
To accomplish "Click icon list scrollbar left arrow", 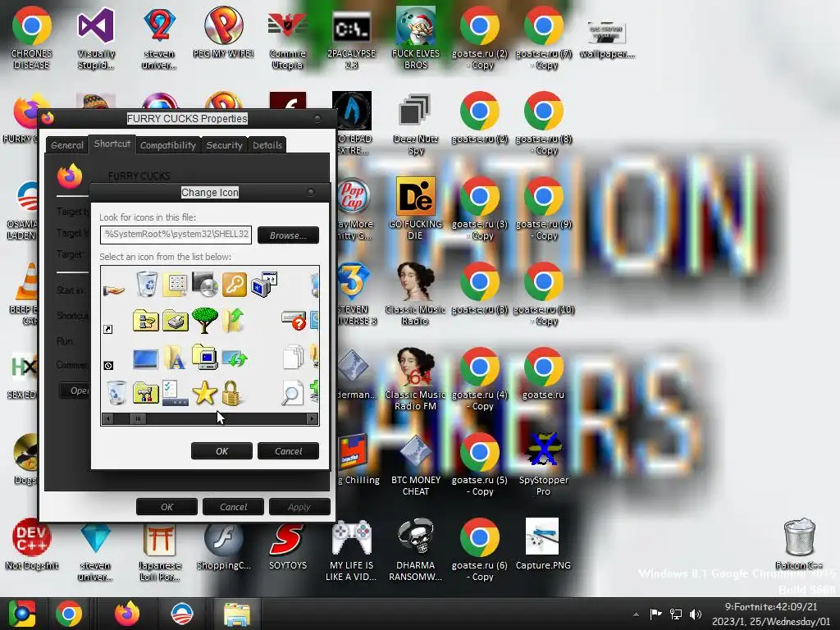I will pyautogui.click(x=107, y=418).
